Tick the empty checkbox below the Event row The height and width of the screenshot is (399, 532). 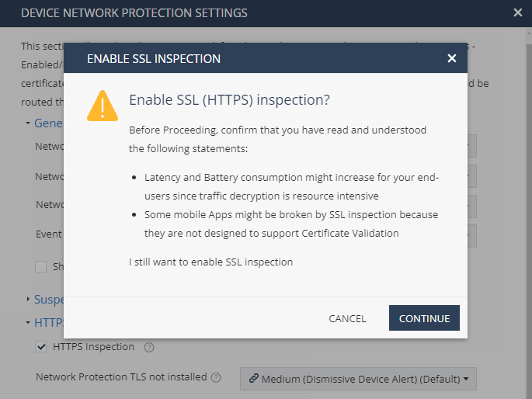pos(40,266)
